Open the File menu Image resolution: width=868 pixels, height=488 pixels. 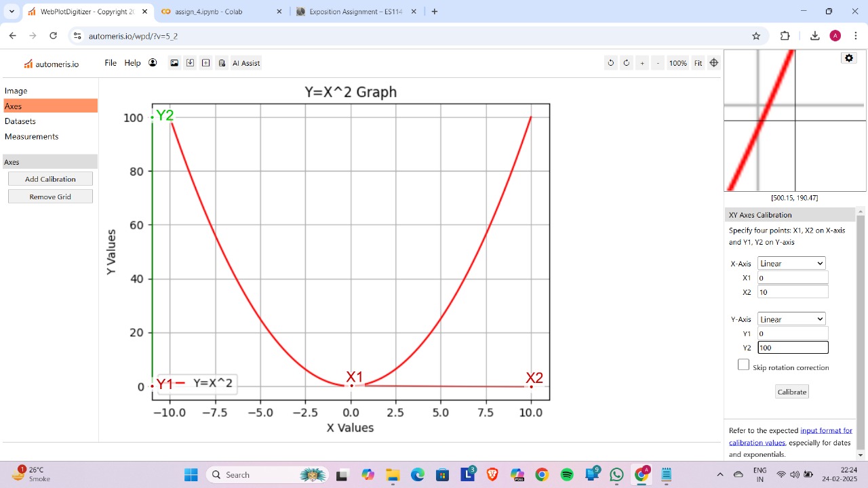pos(110,62)
